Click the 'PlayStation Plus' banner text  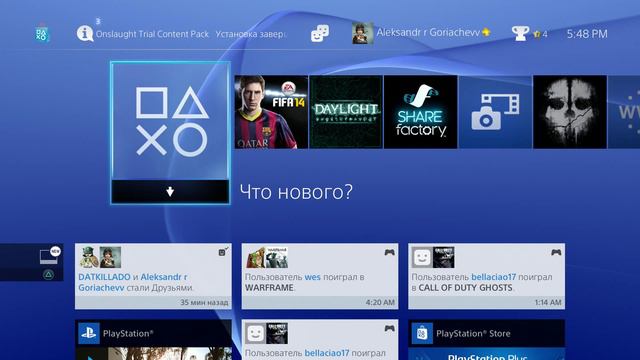tap(487, 357)
